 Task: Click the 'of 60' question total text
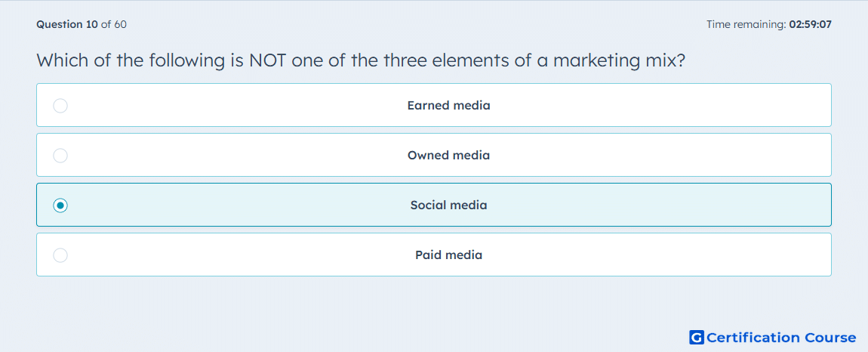(x=114, y=24)
